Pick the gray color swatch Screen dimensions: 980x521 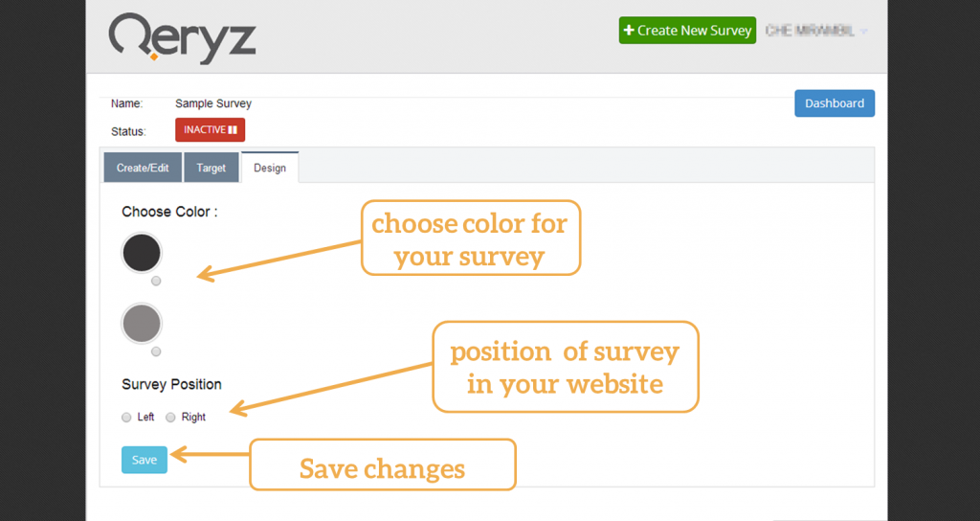pyautogui.click(x=142, y=324)
